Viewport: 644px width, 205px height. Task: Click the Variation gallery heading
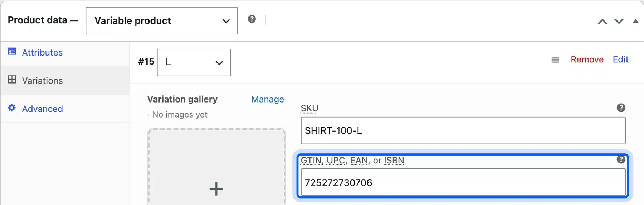pyautogui.click(x=182, y=99)
